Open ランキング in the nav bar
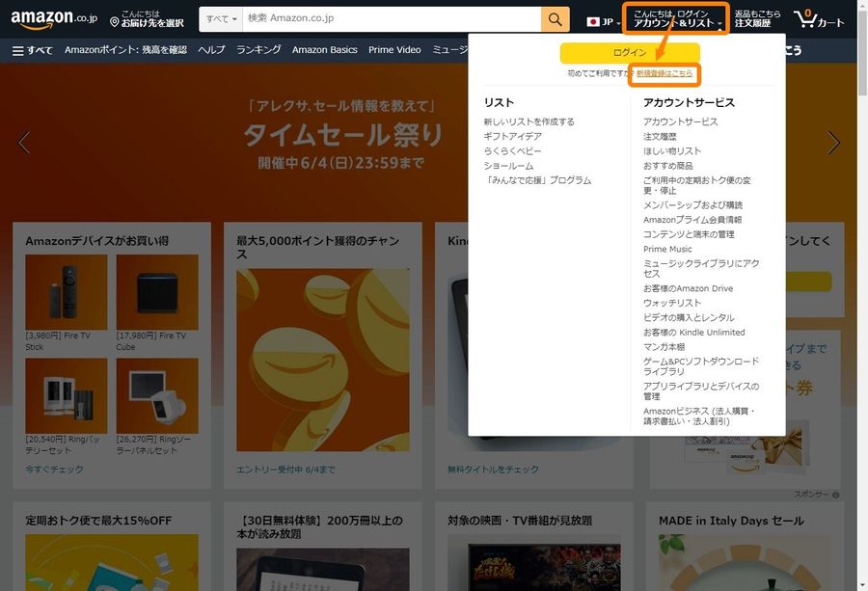 (258, 50)
